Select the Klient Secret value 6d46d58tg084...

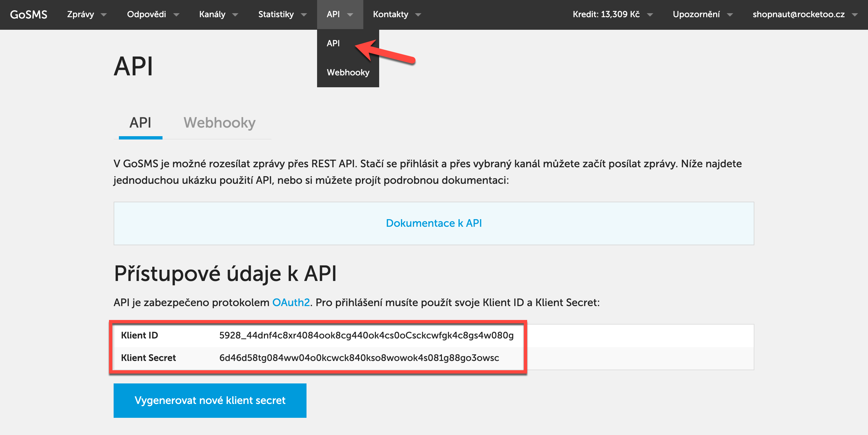pyautogui.click(x=359, y=358)
